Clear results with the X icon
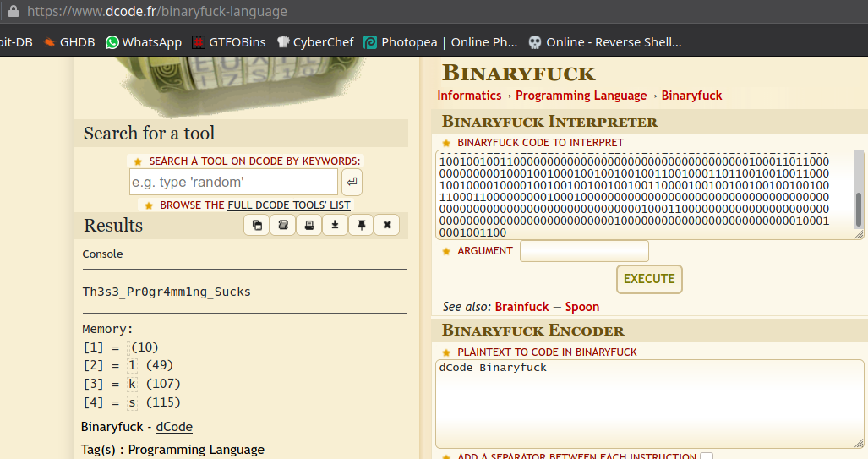The image size is (868, 459). pos(387,225)
